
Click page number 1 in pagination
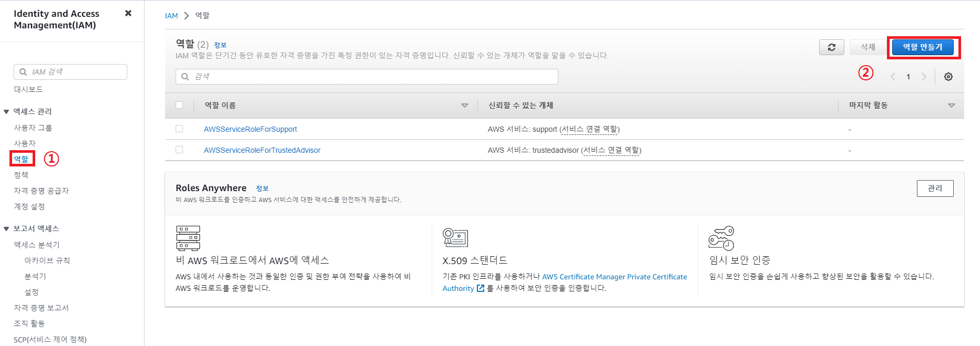(x=908, y=77)
